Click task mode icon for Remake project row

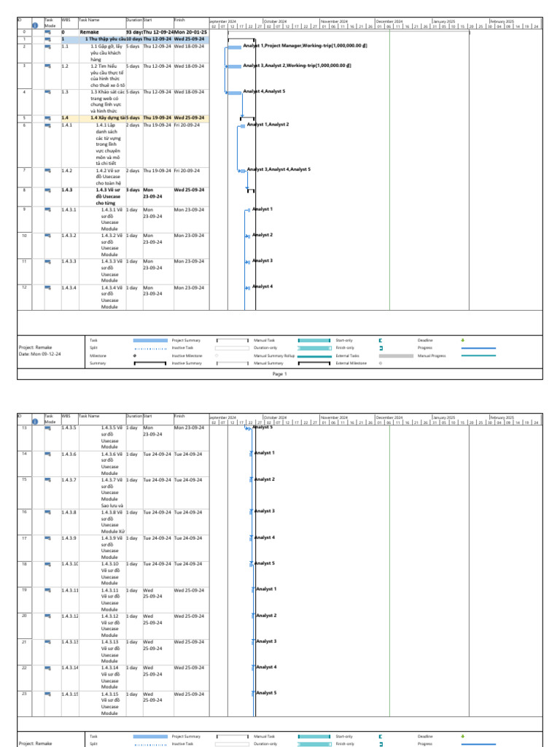click(48, 32)
